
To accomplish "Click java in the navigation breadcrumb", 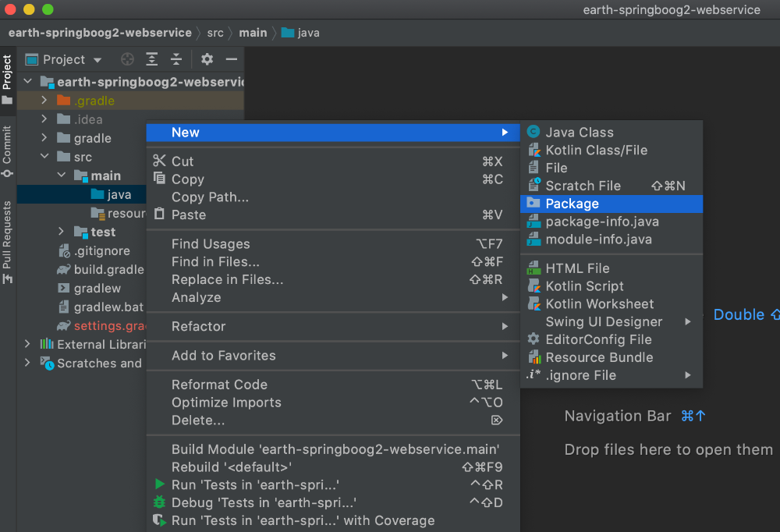I will [x=300, y=33].
